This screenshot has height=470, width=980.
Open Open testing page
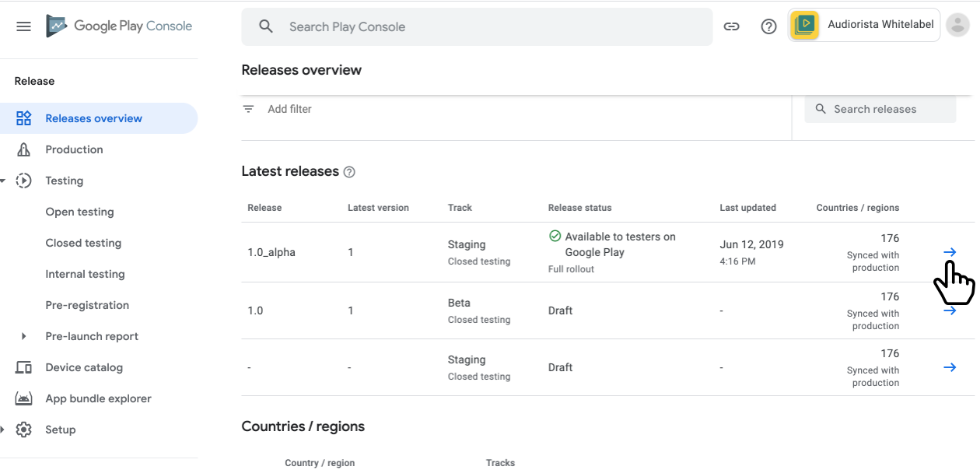[79, 212]
